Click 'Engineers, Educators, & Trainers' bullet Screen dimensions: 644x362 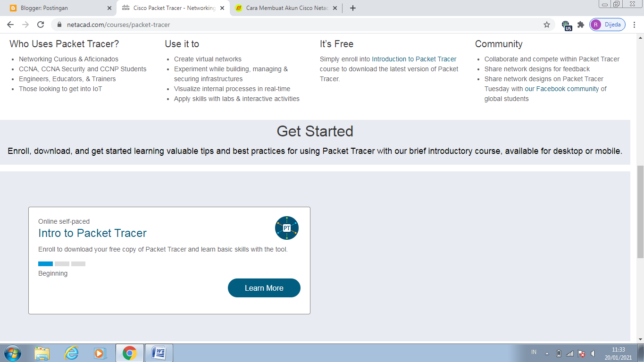[x=67, y=79]
